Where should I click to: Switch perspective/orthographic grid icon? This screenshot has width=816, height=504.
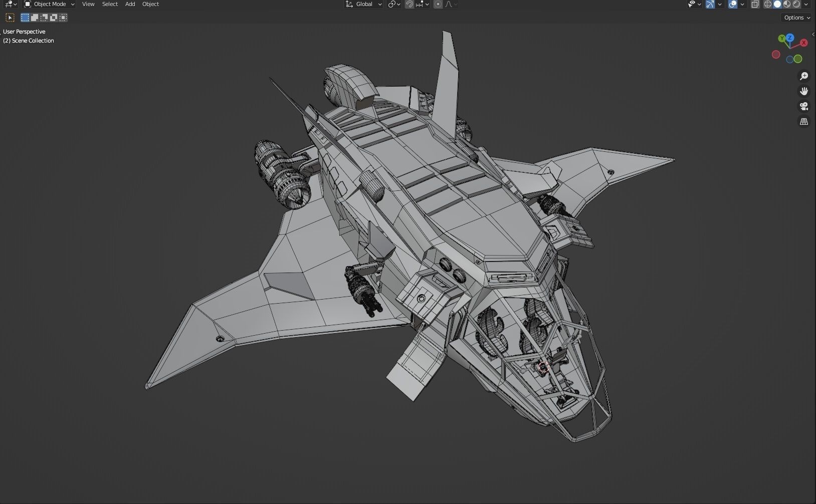804,121
